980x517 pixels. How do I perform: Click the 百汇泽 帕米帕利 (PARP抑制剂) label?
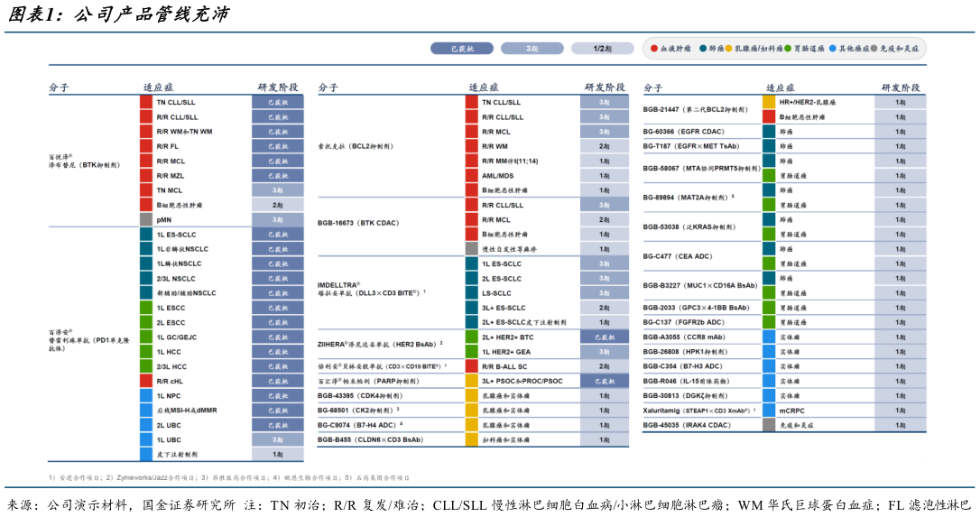point(368,381)
